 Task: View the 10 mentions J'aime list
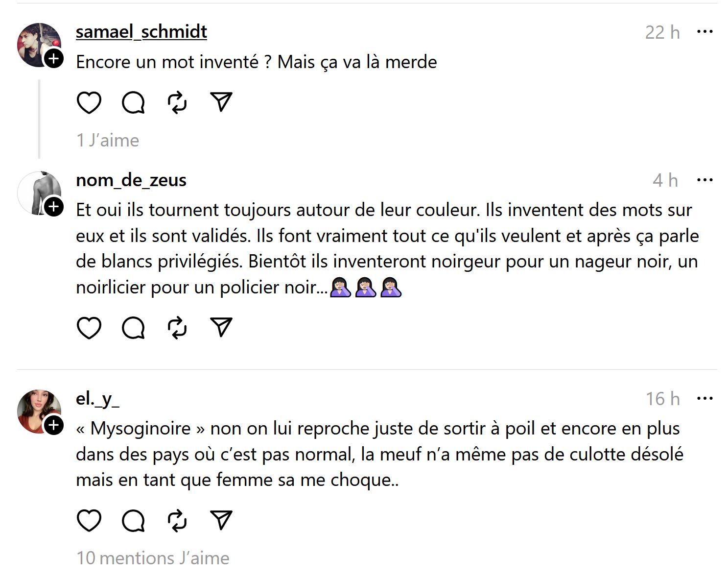[153, 558]
